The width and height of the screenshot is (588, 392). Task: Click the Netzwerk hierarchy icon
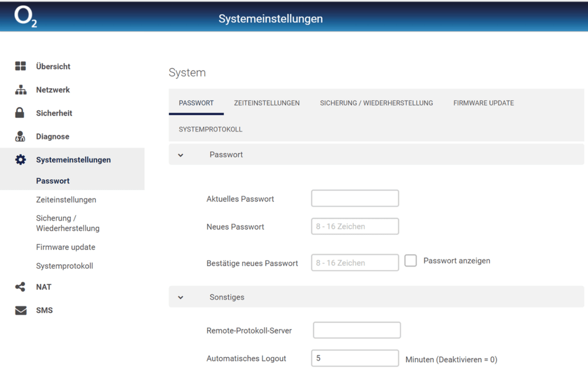pyautogui.click(x=21, y=90)
